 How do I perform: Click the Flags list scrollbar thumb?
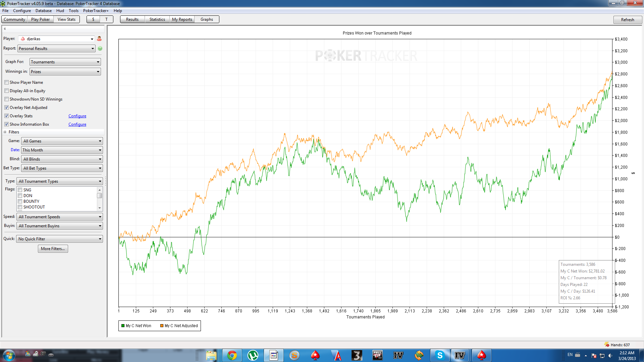pyautogui.click(x=100, y=196)
